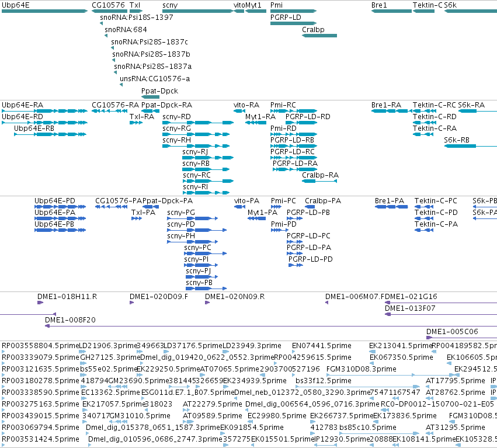Select the unsRNA:CG10576-a label
Viewport: 497px width, 448px height.
pos(155,79)
